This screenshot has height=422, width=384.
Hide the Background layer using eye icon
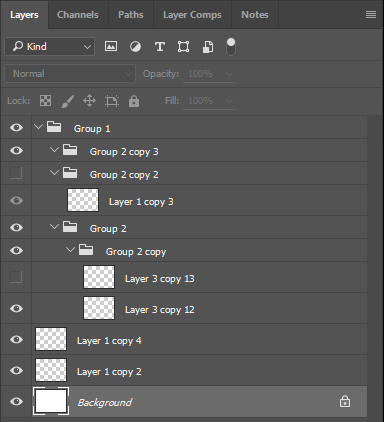coord(16,401)
